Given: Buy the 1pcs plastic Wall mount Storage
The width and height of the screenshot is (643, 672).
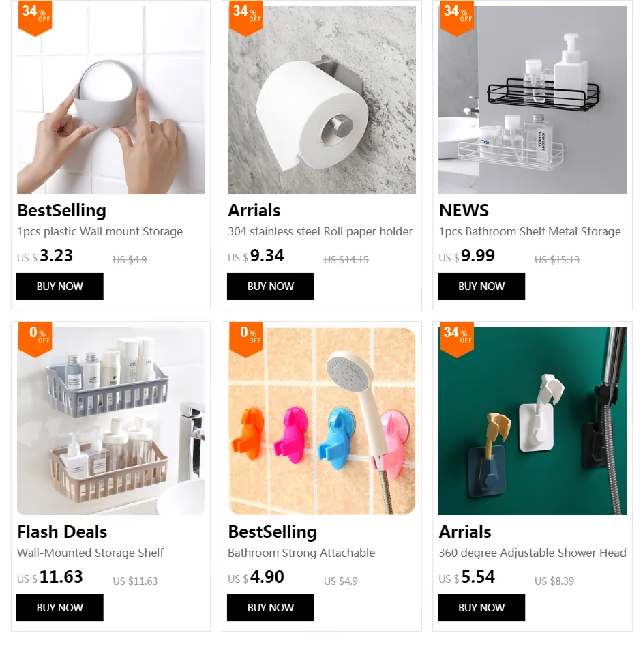Looking at the screenshot, I should [60, 287].
